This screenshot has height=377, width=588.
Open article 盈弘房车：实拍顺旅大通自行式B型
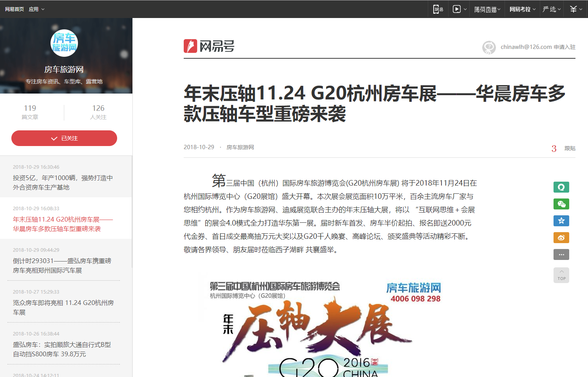point(62,349)
